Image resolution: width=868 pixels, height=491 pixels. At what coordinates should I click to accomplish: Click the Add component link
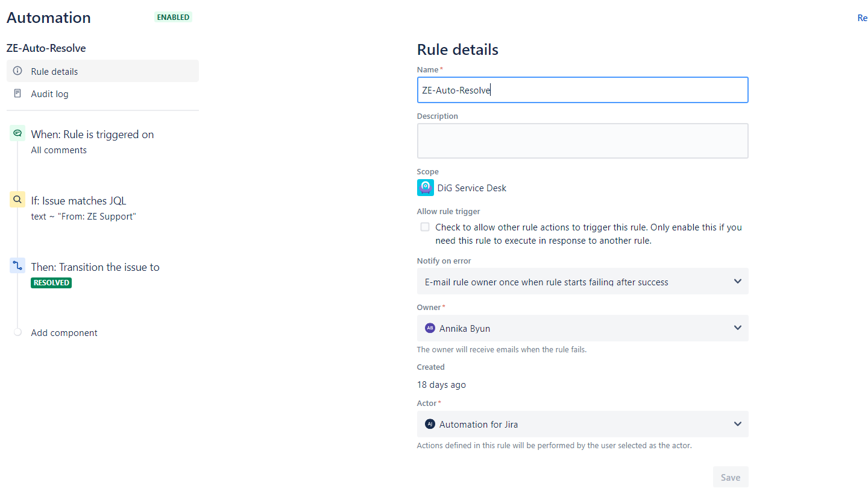pos(64,333)
